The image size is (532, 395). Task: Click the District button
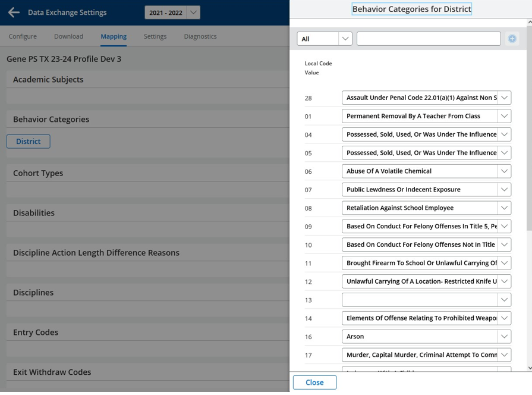pyautogui.click(x=29, y=142)
